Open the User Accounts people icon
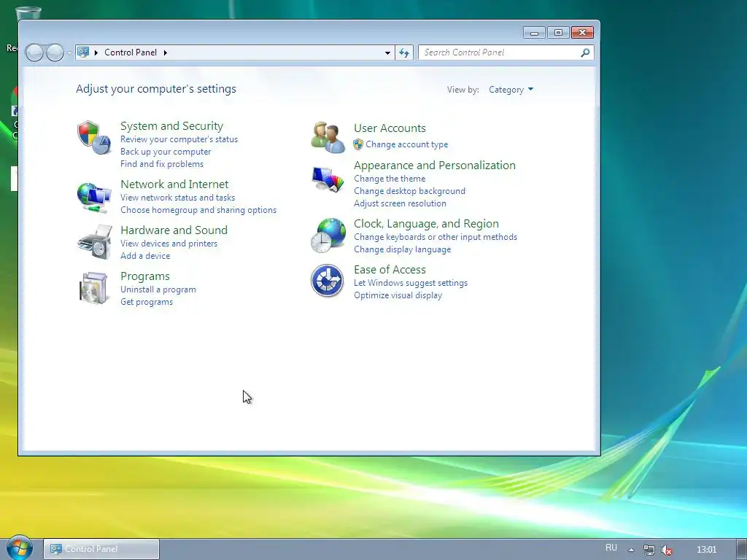 (x=328, y=137)
